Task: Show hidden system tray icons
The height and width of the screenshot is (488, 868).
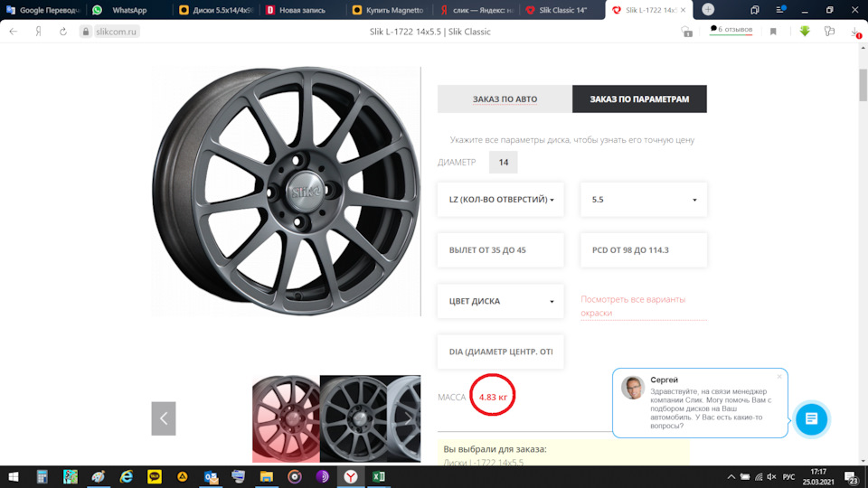Action: coord(731,476)
